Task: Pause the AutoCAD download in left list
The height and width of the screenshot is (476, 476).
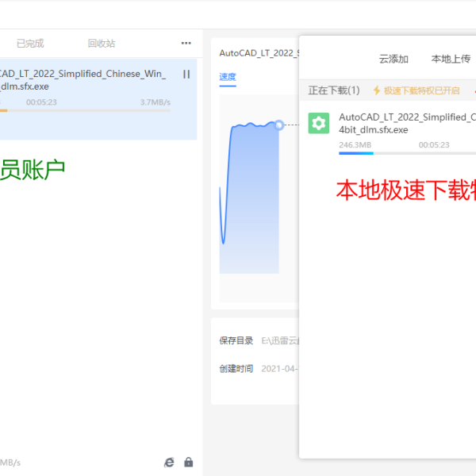Action: pos(186,75)
